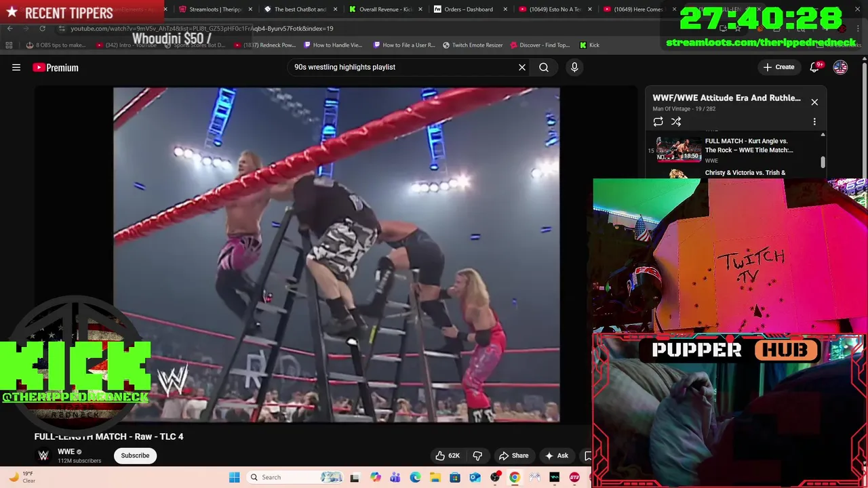
Task: Open bookmark 8 OBS tips to make
Action: 56,45
